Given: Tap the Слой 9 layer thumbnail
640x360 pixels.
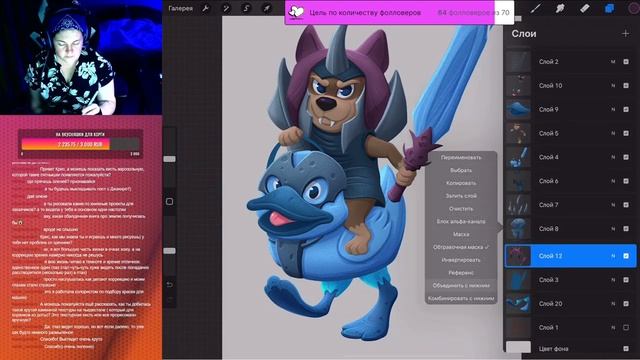Looking at the screenshot, I should click(518, 109).
